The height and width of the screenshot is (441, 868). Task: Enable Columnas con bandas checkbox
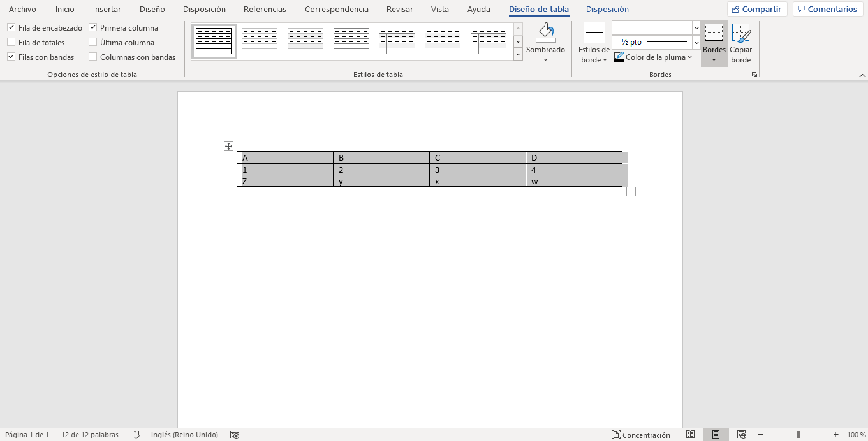[93, 57]
